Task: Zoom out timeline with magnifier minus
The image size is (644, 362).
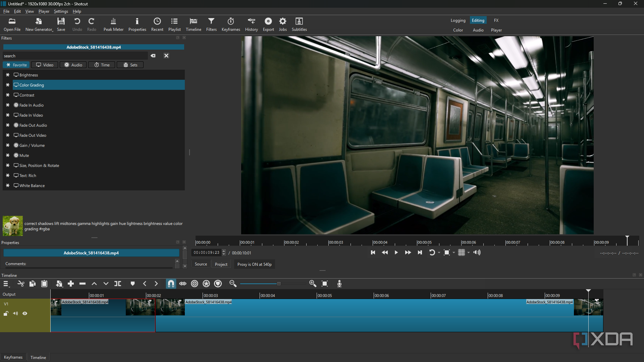Action: [233, 284]
